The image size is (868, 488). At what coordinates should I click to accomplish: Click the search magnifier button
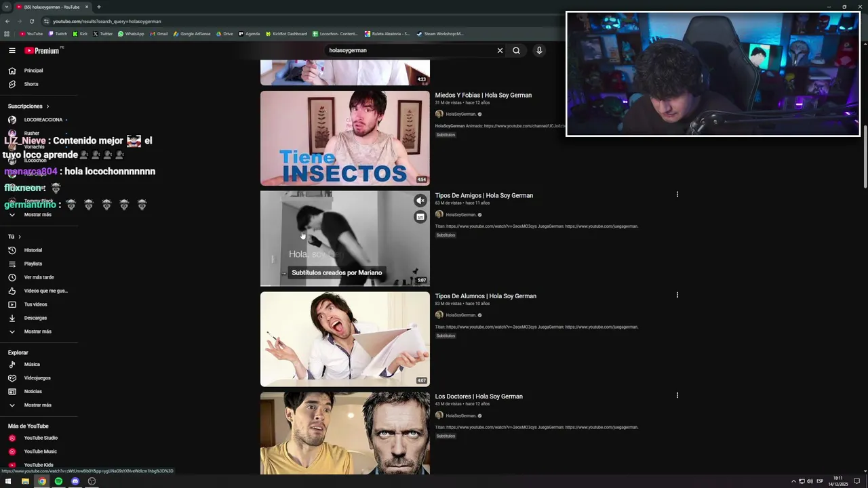coord(516,50)
